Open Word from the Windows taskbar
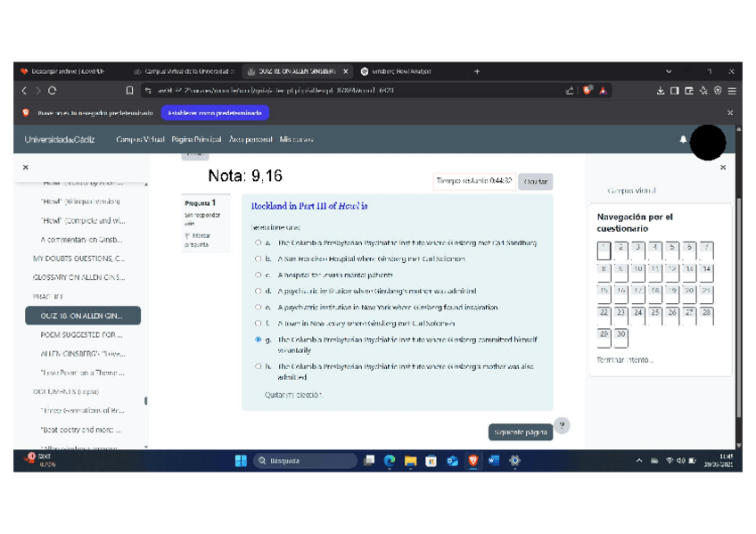Viewport: 756px width, 534px height. pyautogui.click(x=494, y=461)
